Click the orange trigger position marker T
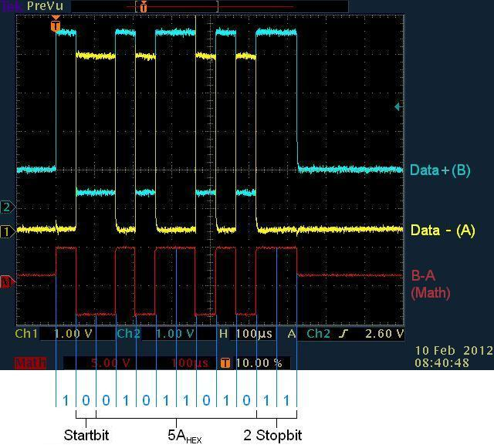 55,26
